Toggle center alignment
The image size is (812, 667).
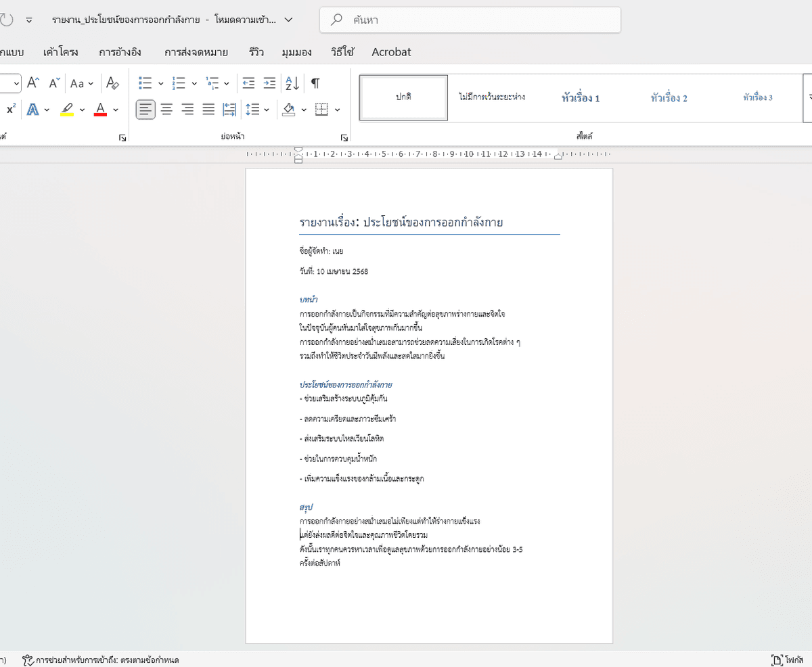pyautogui.click(x=166, y=110)
